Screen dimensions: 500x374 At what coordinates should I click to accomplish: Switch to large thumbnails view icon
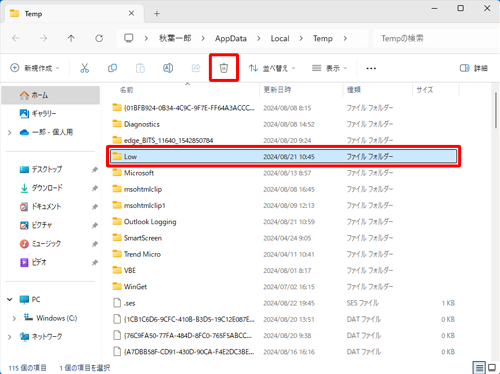(492, 368)
